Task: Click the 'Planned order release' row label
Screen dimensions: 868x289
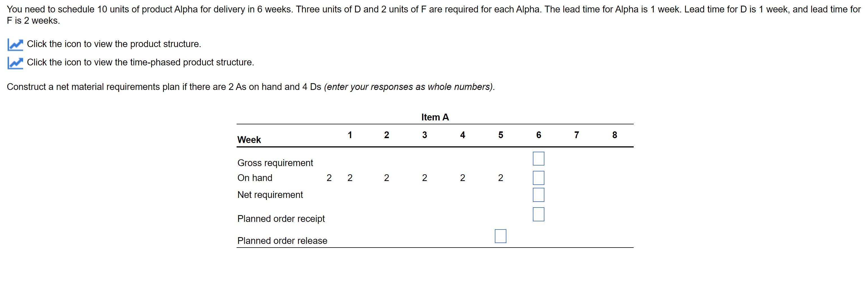Action: point(282,241)
